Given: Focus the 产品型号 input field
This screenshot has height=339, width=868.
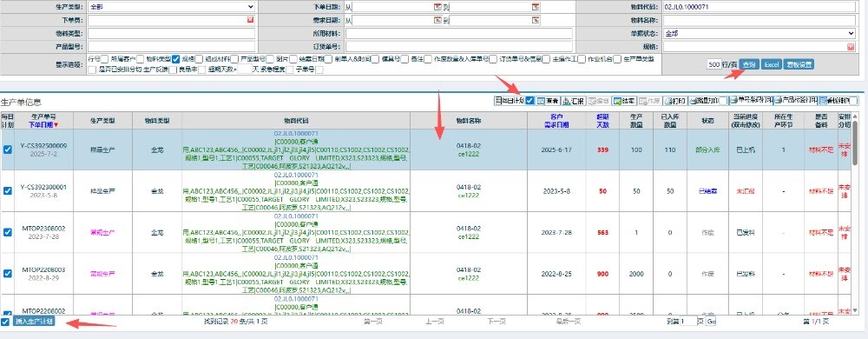Looking at the screenshot, I should pyautogui.click(x=171, y=47).
